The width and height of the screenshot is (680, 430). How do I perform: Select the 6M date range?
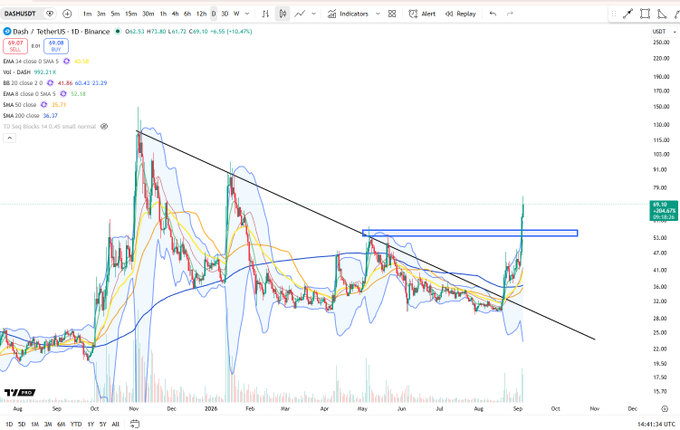point(61,424)
